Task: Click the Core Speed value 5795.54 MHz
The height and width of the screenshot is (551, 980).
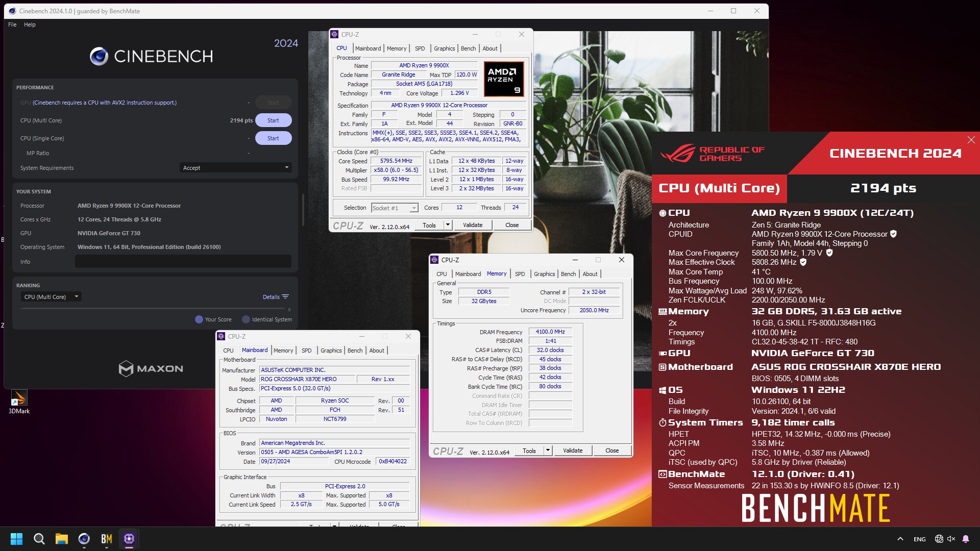Action: tap(396, 161)
